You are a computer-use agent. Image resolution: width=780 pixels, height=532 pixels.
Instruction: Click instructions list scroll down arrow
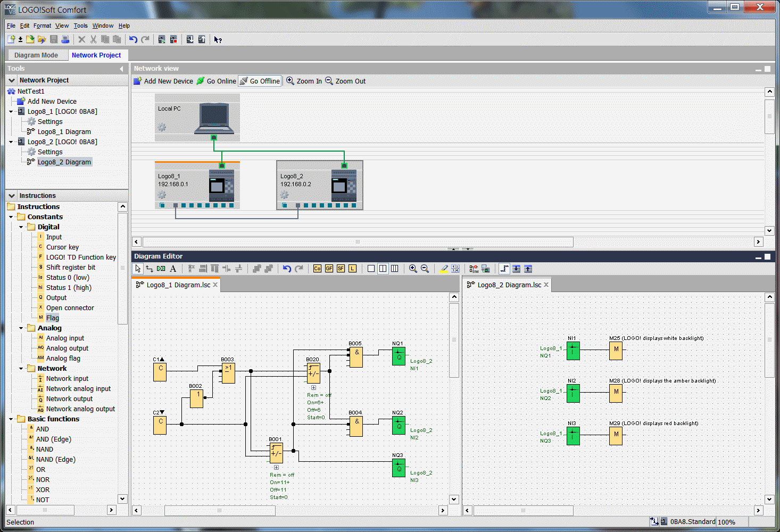[122, 499]
